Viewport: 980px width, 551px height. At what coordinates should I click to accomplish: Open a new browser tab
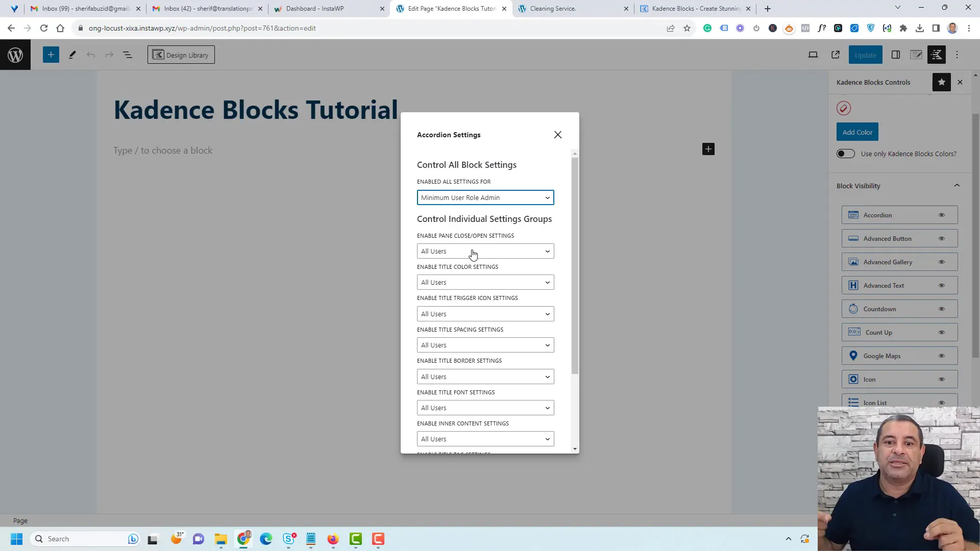tap(768, 9)
